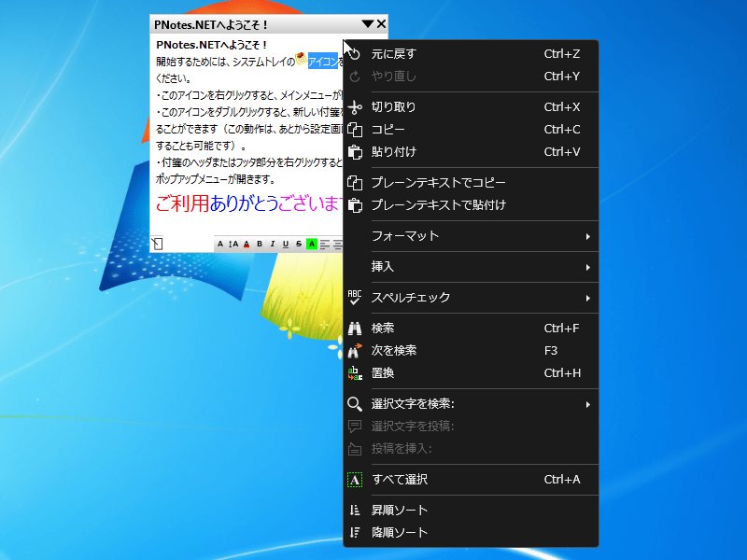Image resolution: width=747 pixels, height=560 pixels.
Task: Click the undo arrow icon next to 元に戻す
Action: (355, 54)
